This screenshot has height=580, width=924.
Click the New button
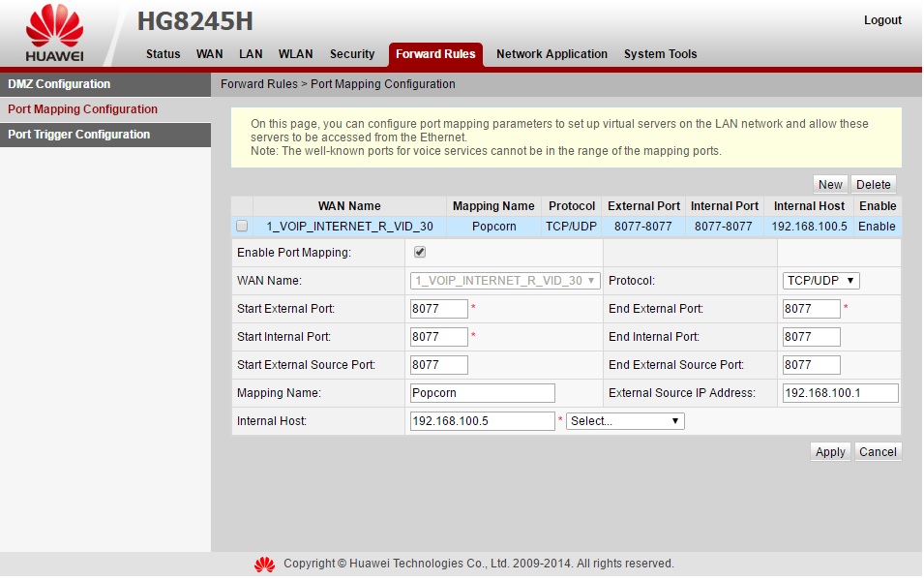coord(830,185)
